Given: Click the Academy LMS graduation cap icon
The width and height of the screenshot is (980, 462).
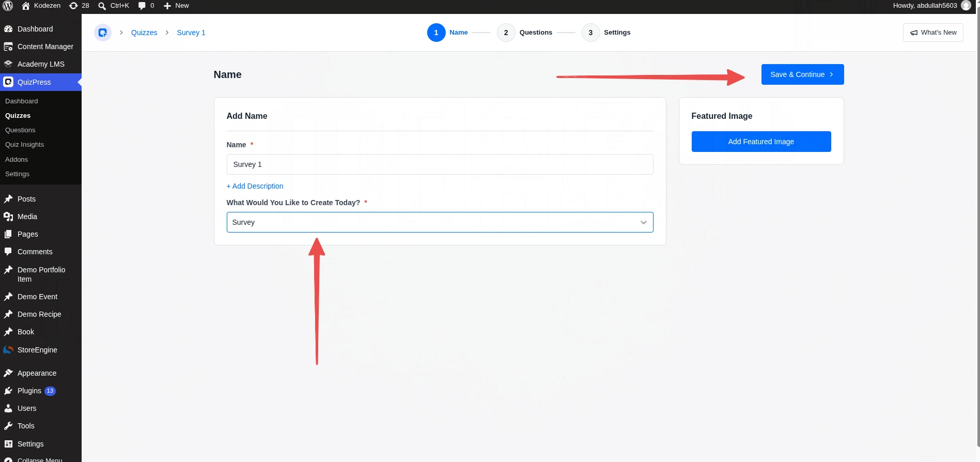Looking at the screenshot, I should [x=8, y=64].
